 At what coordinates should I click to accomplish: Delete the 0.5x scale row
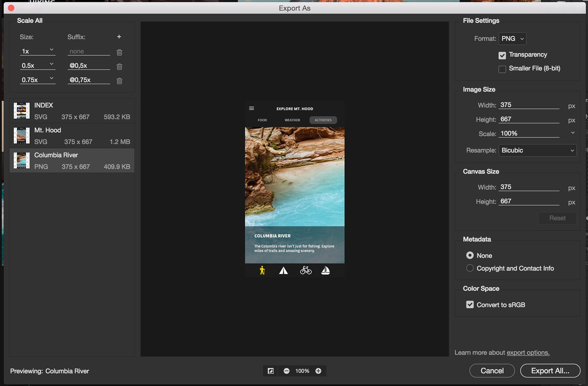119,67
